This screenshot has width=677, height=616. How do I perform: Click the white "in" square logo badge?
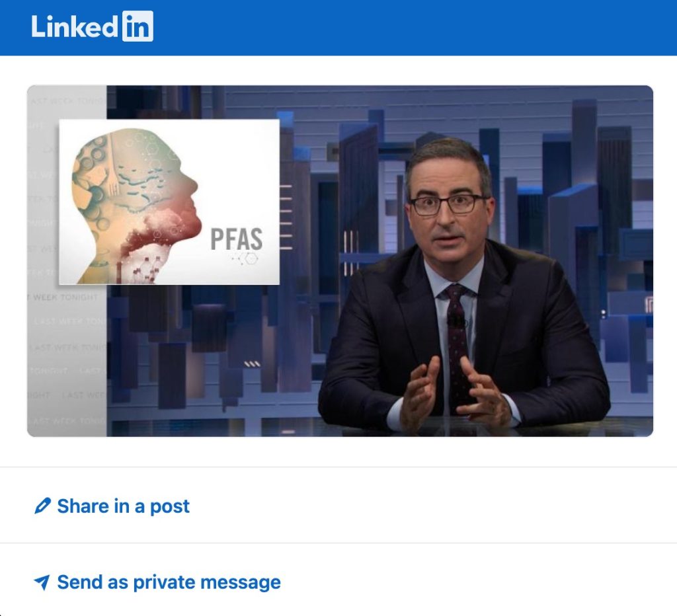[x=138, y=26]
